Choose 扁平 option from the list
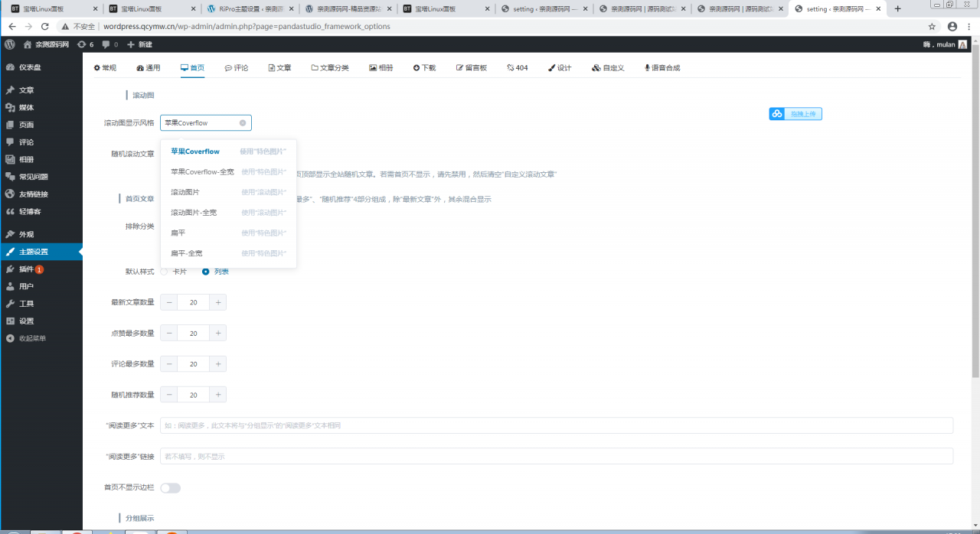Viewport: 980px width, 534px height. pyautogui.click(x=228, y=233)
